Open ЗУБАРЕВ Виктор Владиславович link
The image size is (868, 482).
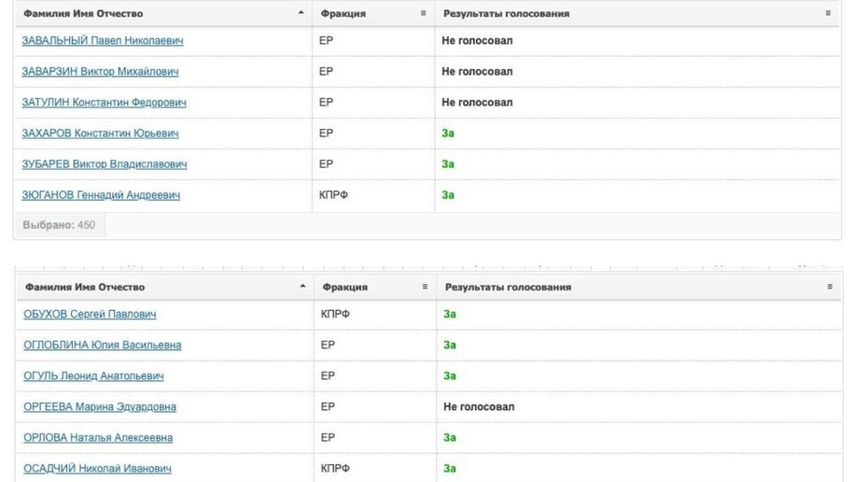(x=105, y=164)
